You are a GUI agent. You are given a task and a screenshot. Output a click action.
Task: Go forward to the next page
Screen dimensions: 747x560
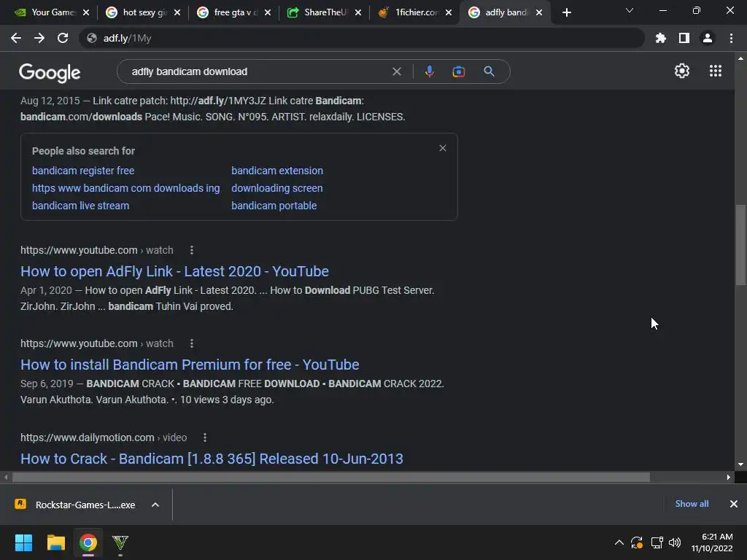39,38
